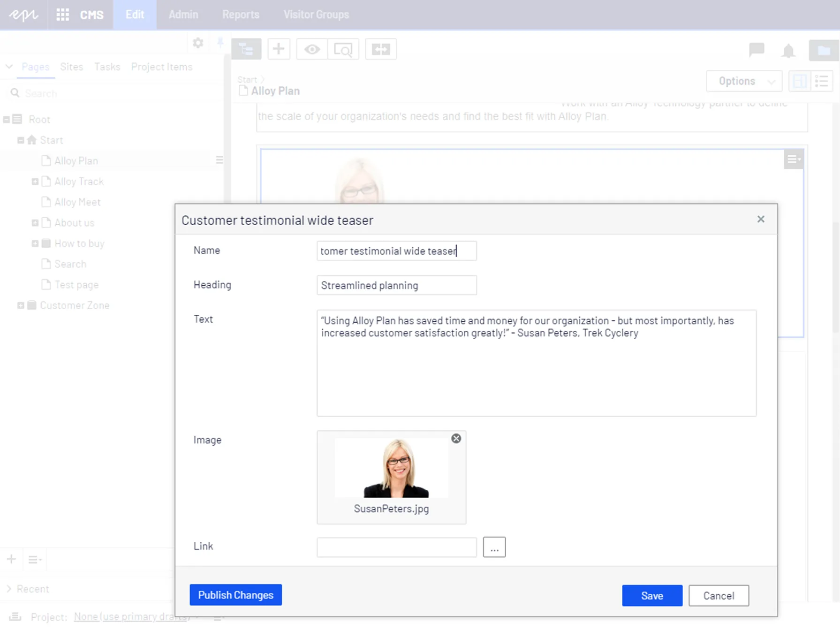Open the view settings magnifier icon
This screenshot has height=630, width=840.
point(343,49)
